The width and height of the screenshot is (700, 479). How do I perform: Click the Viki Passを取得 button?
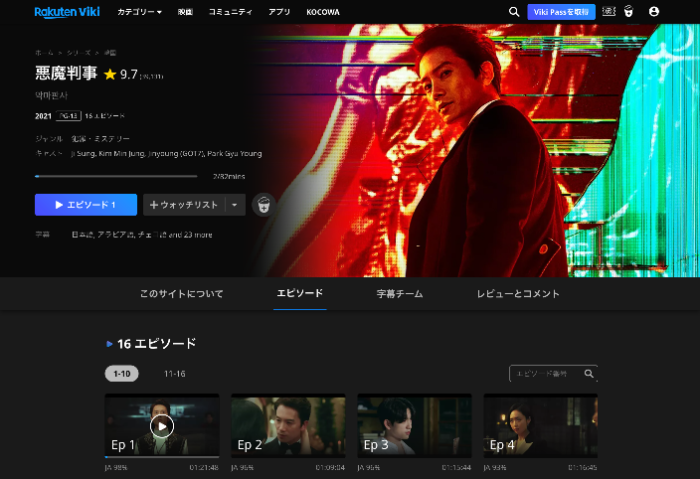click(561, 12)
